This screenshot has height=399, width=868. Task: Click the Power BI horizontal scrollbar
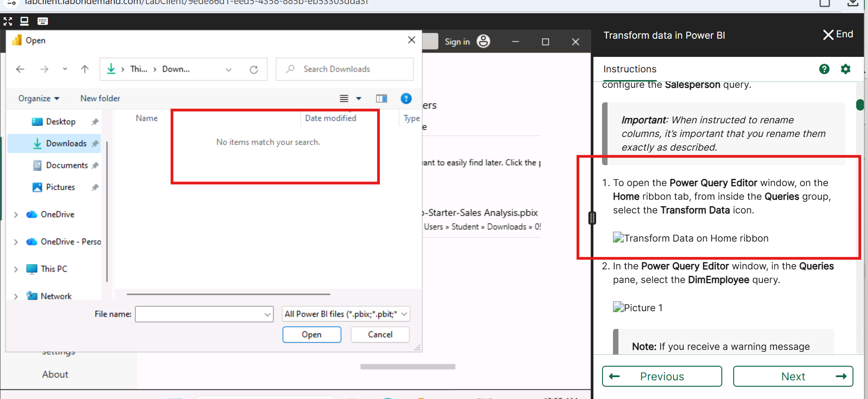(x=408, y=367)
